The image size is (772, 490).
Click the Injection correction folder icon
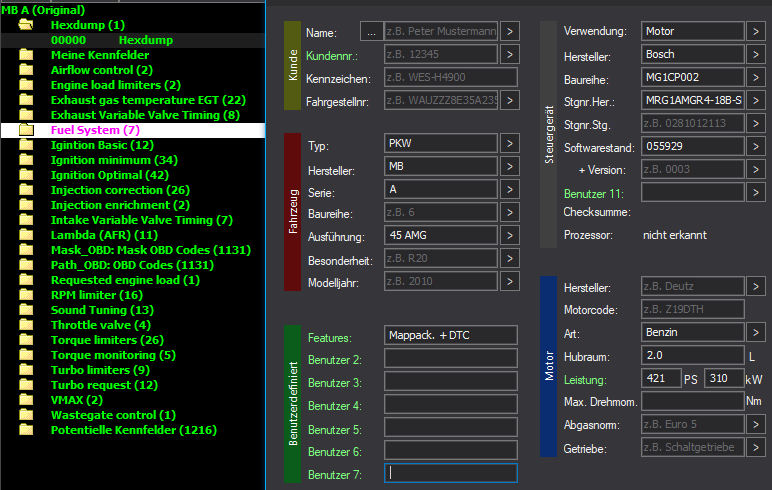tap(26, 190)
